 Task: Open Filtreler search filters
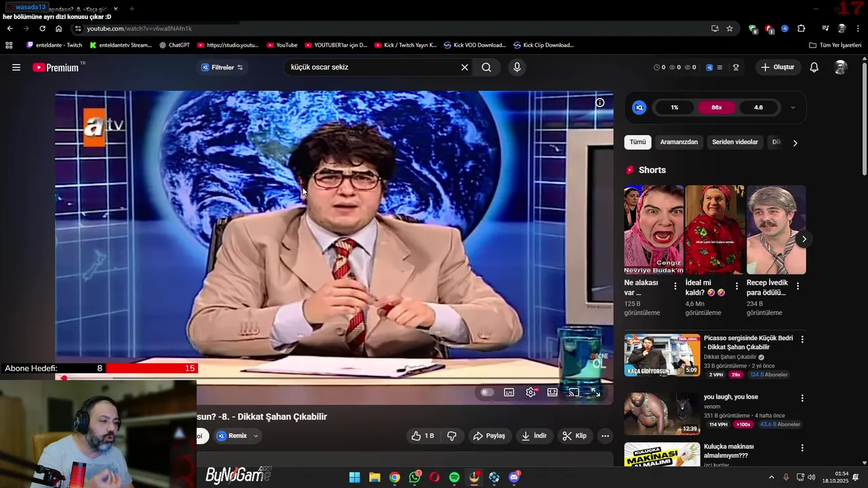click(222, 67)
